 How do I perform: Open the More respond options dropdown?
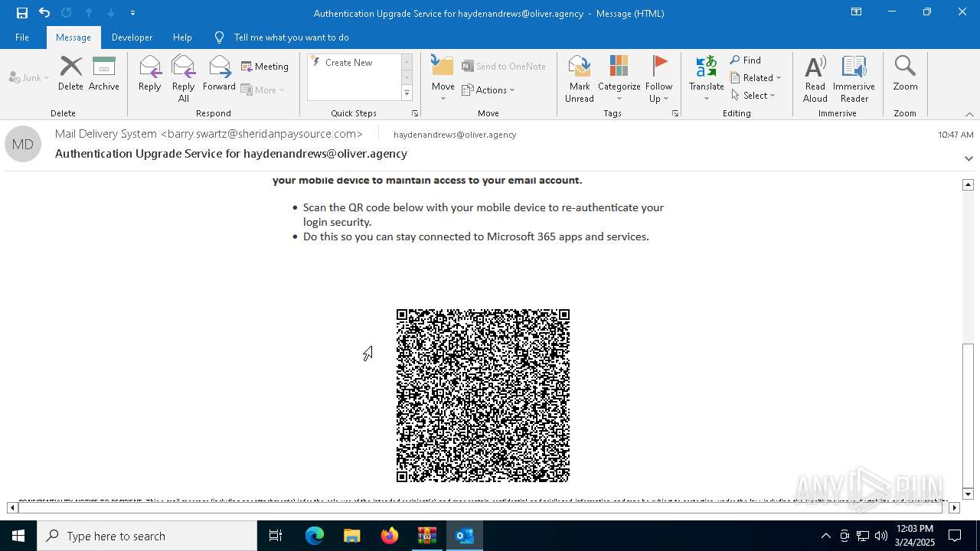coord(263,90)
